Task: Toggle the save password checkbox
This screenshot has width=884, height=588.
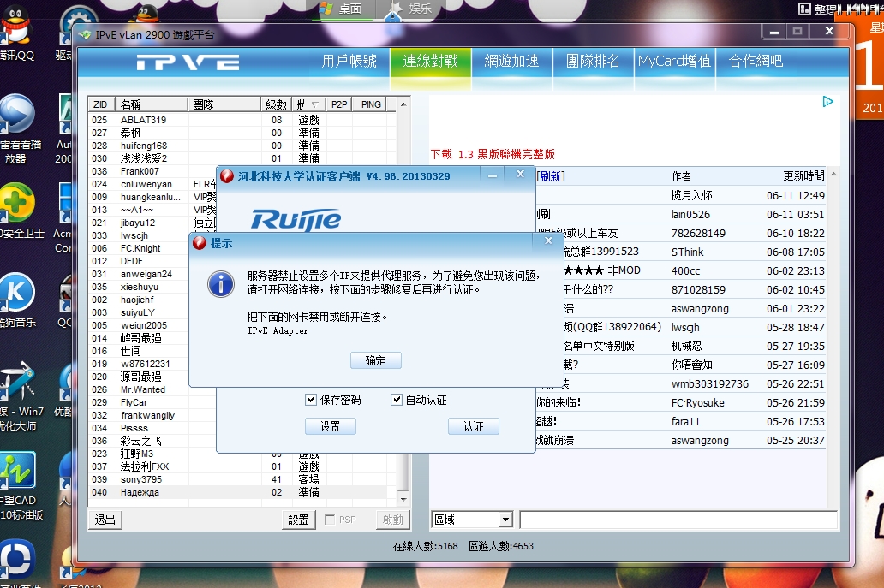Action: pos(311,400)
